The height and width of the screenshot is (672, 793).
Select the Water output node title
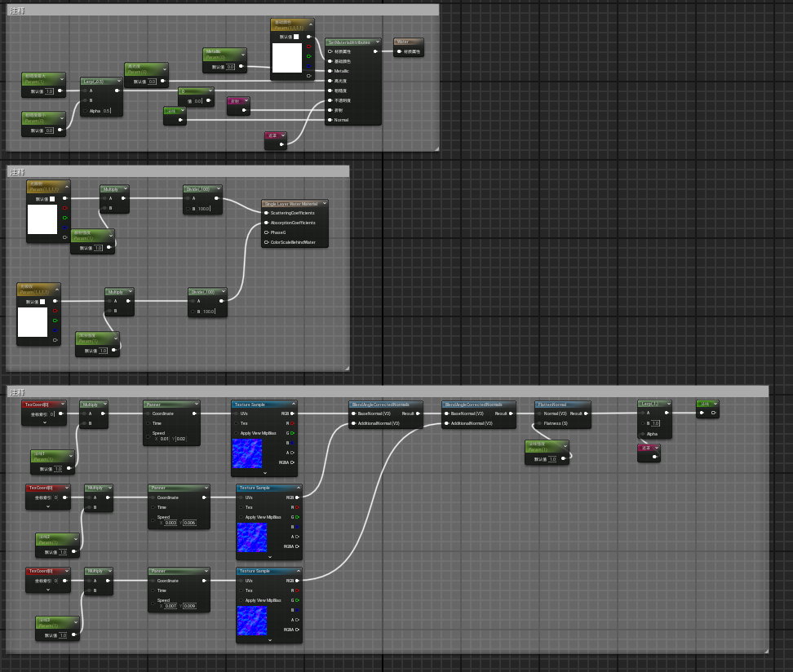(403, 42)
